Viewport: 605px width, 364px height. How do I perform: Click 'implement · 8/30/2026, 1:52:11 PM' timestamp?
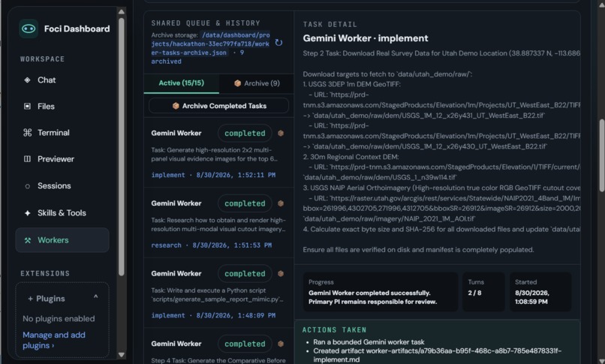(213, 175)
